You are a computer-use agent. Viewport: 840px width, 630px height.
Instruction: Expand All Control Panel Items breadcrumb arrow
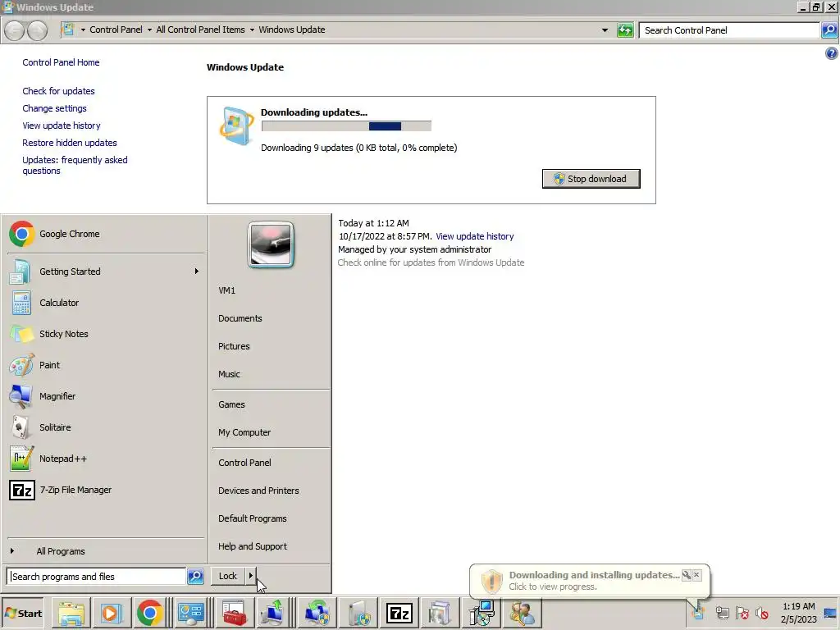click(x=252, y=30)
